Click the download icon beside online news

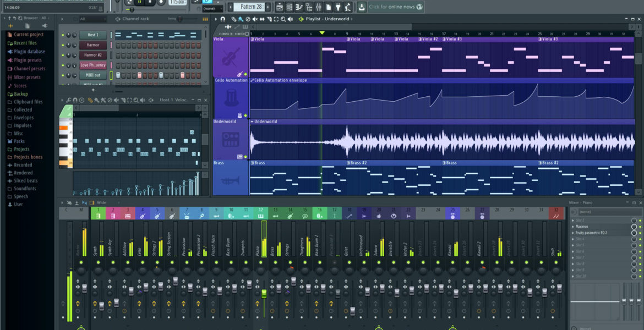[x=361, y=7]
